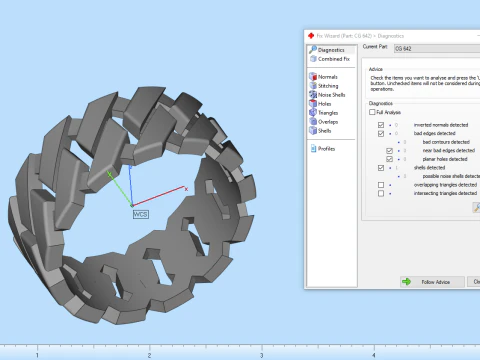Open the Combined Fix page
The image size is (480, 360).
tap(330, 59)
